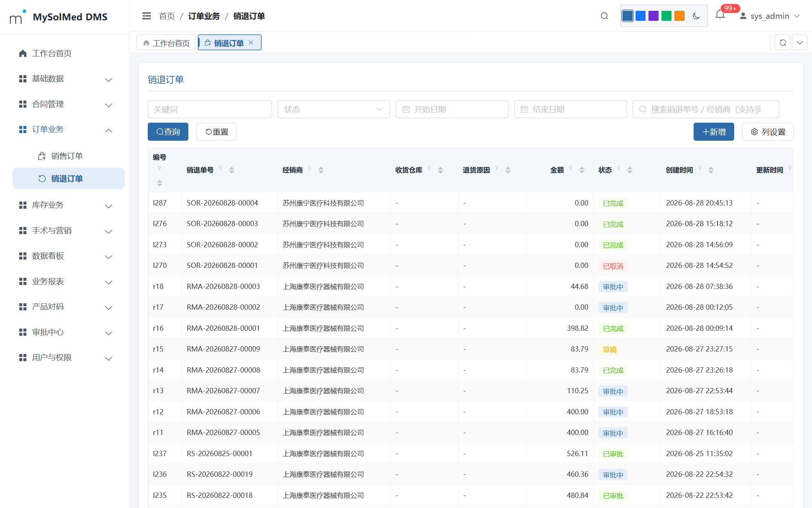The height and width of the screenshot is (508, 812).
Task: Sort by the 退货原因 column arrows
Action: pyautogui.click(x=508, y=170)
